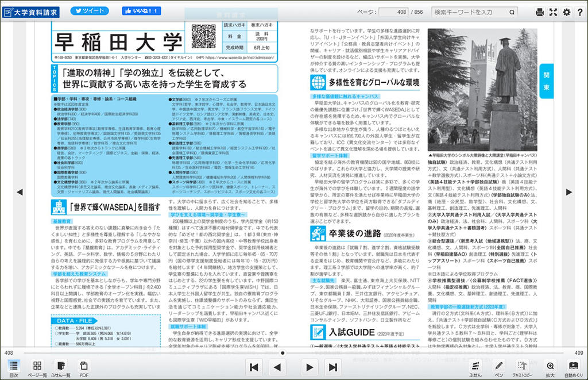This screenshot has width=588, height=380.
Task: Open the ページ一覧 page thumbnails view
Action: (x=37, y=368)
